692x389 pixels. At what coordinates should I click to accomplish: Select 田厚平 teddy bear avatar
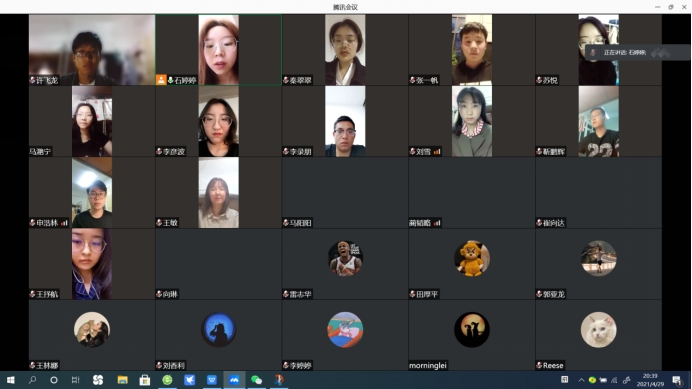click(472, 259)
